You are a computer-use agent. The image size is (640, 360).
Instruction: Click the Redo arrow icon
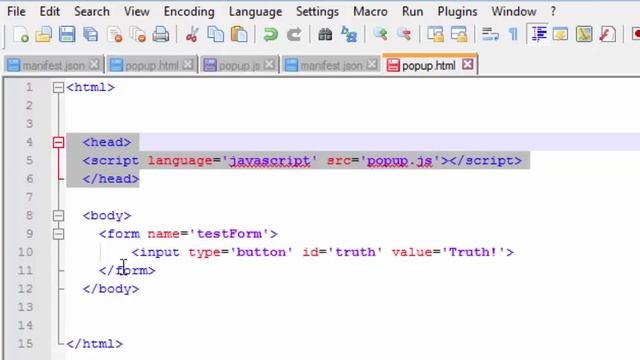point(294,35)
